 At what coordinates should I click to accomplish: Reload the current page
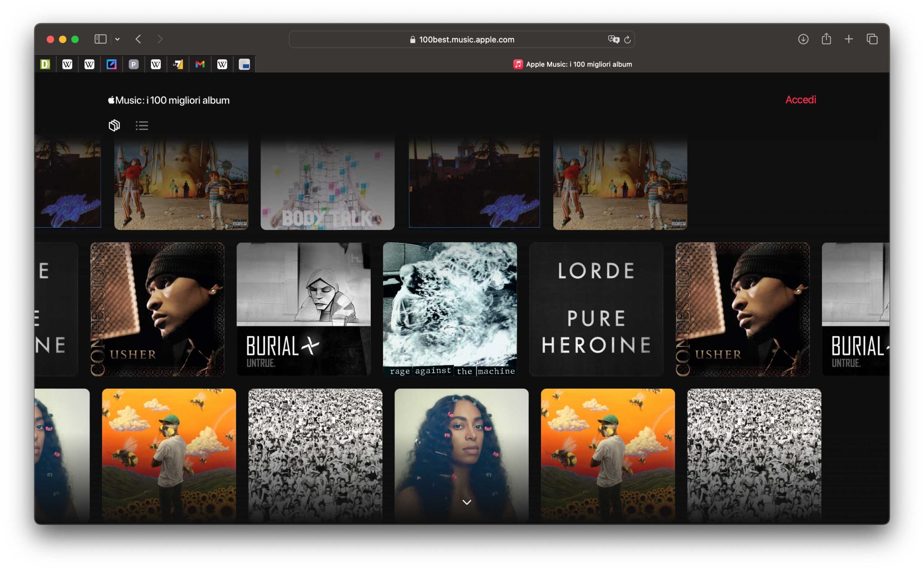click(x=627, y=40)
